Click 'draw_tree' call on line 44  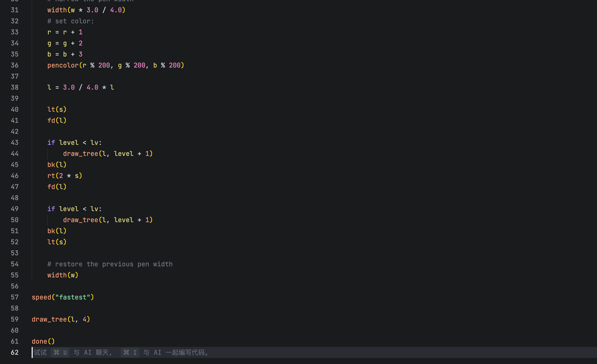pos(80,154)
